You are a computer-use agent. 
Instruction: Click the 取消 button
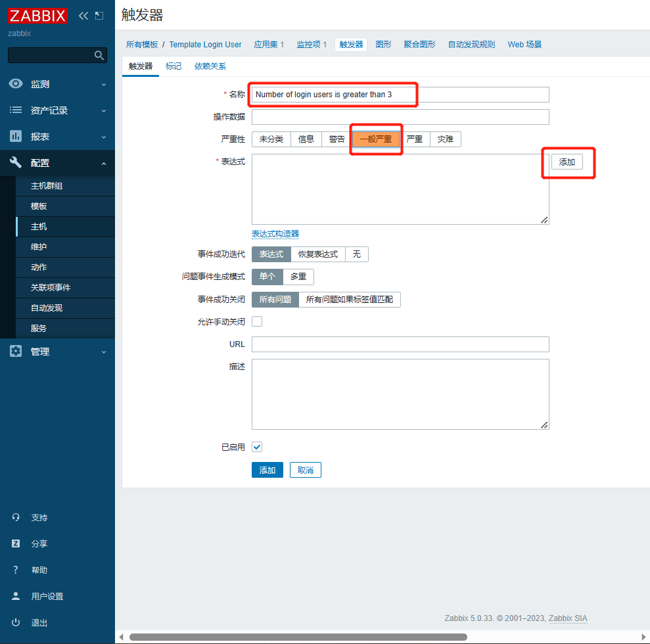(x=306, y=470)
